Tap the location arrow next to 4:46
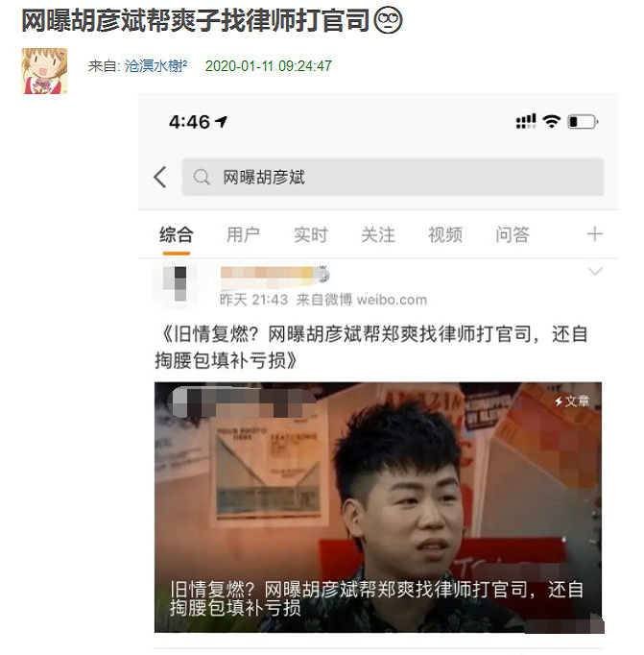This screenshot has height=655, width=644. pos(221,122)
